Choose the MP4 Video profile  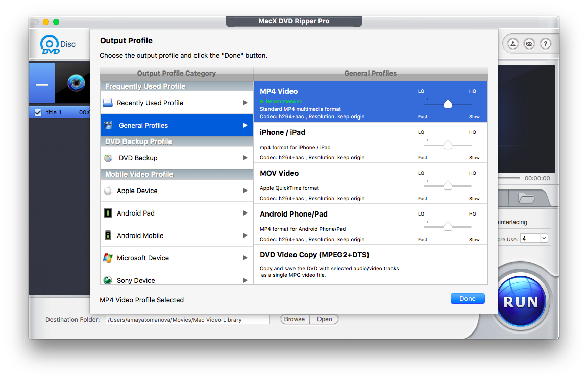[x=371, y=102]
